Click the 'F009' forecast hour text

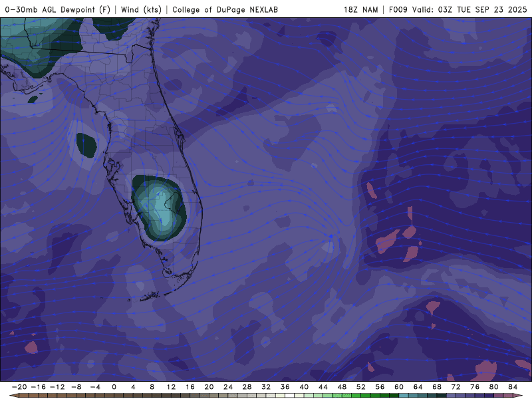pyautogui.click(x=398, y=9)
